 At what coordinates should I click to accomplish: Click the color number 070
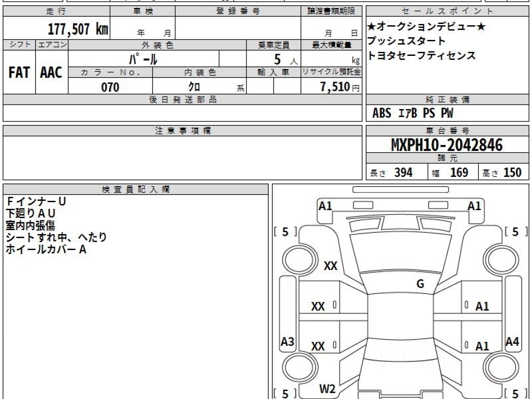tap(110, 87)
